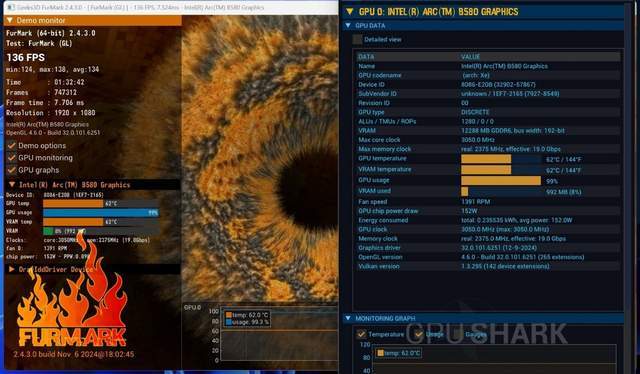Collapse the Intel Arc B580 Graphics section

[x=12, y=185]
